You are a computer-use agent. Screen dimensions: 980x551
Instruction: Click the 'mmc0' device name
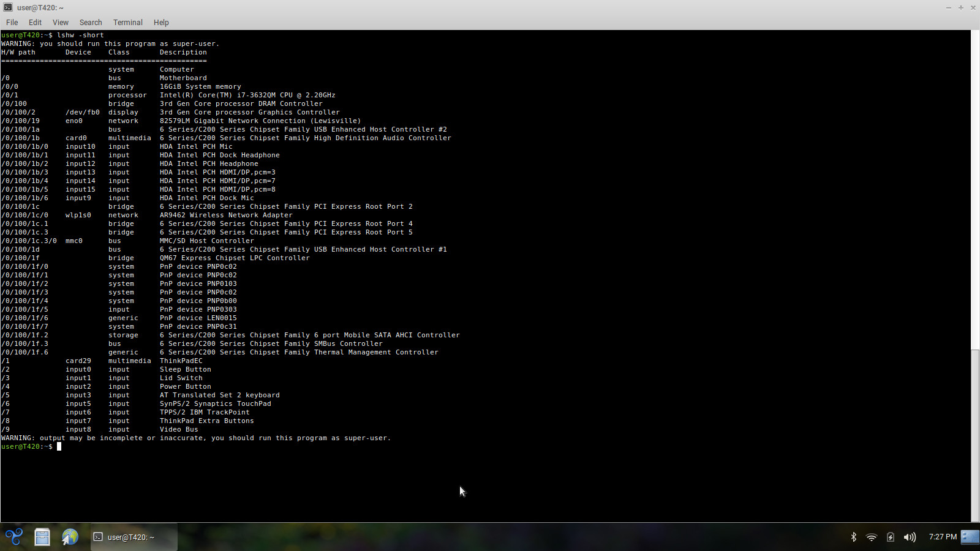(x=73, y=241)
